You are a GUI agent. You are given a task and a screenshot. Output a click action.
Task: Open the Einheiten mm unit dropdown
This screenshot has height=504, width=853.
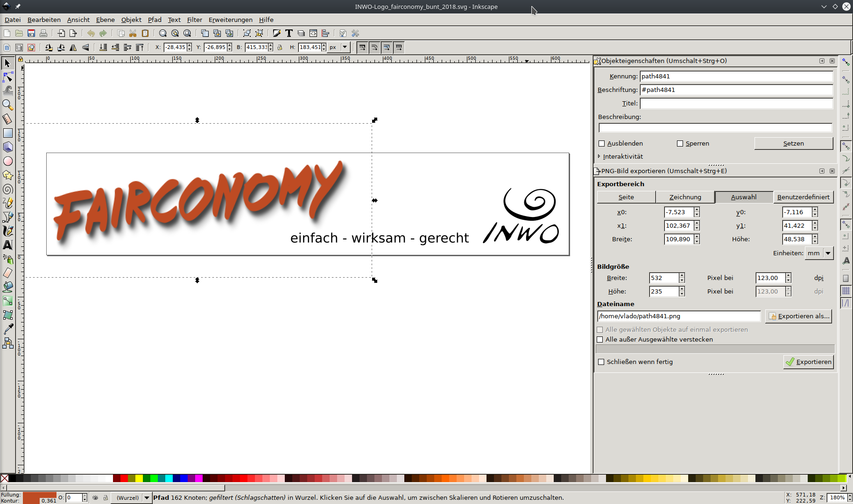tap(819, 253)
